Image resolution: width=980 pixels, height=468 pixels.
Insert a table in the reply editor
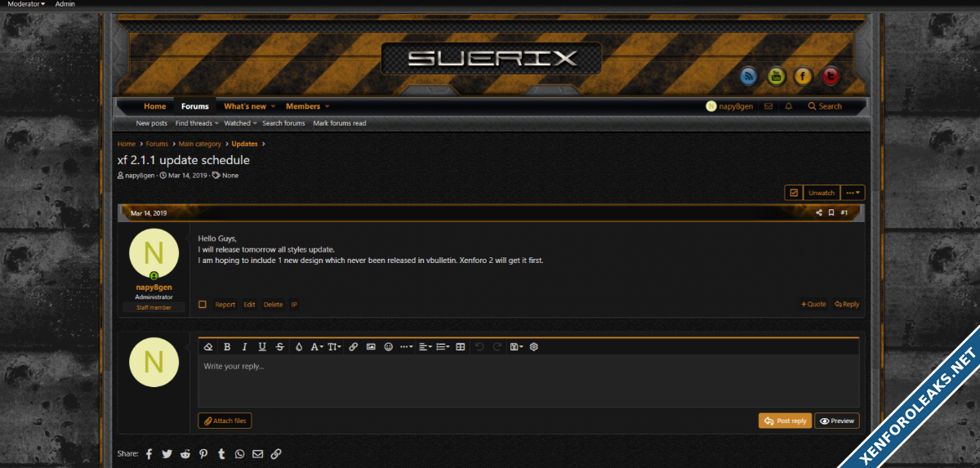461,347
